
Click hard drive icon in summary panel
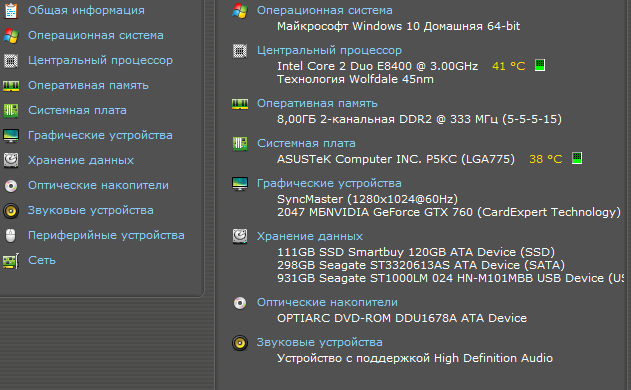(240, 236)
